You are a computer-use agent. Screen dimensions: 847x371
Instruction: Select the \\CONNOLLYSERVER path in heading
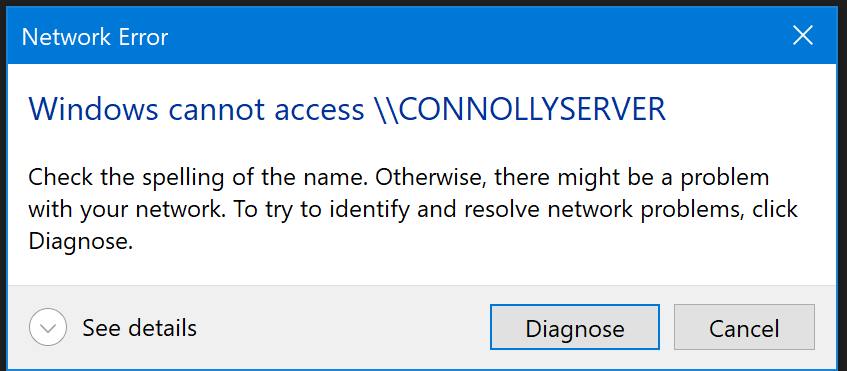(x=520, y=109)
